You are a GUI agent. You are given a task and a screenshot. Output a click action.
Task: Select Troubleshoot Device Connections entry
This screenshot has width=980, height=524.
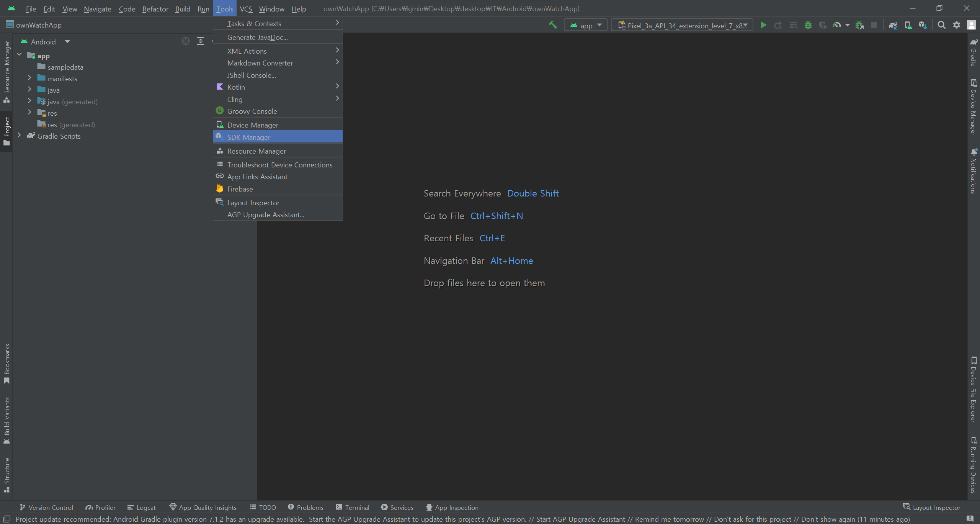[278, 165]
